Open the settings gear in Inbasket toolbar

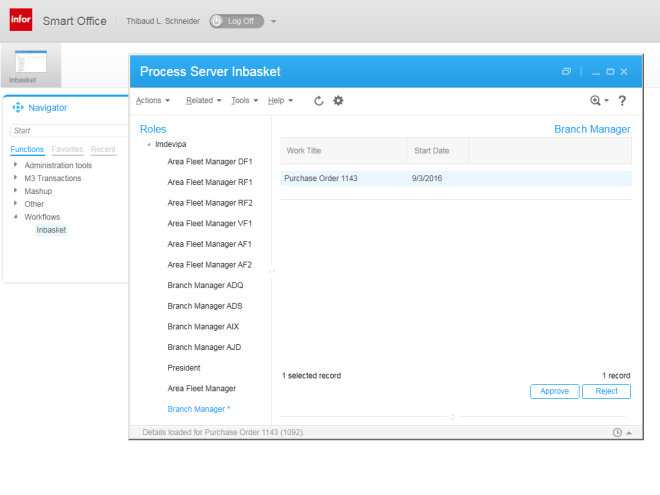point(338,101)
